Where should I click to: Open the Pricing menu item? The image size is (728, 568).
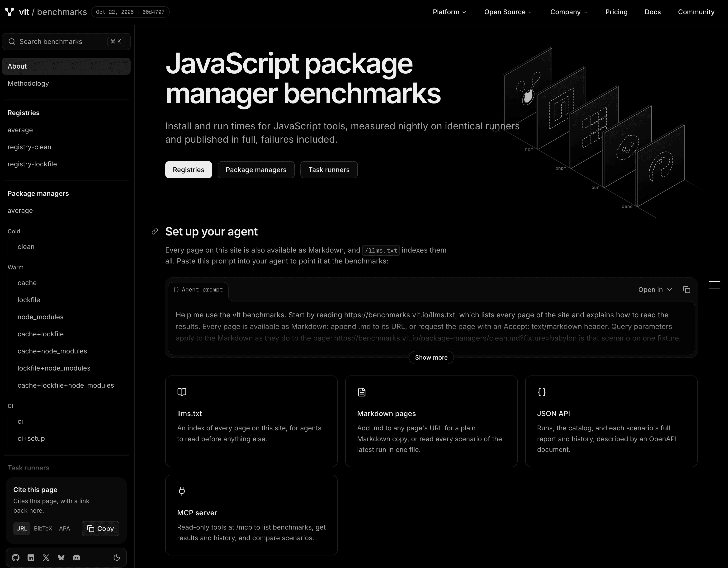[x=616, y=12]
